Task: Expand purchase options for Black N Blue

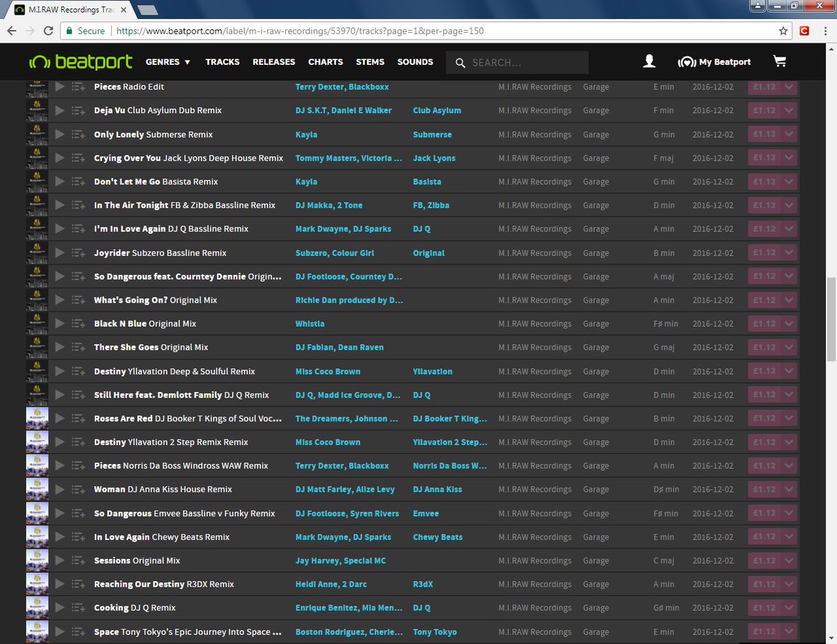Action: coord(789,324)
